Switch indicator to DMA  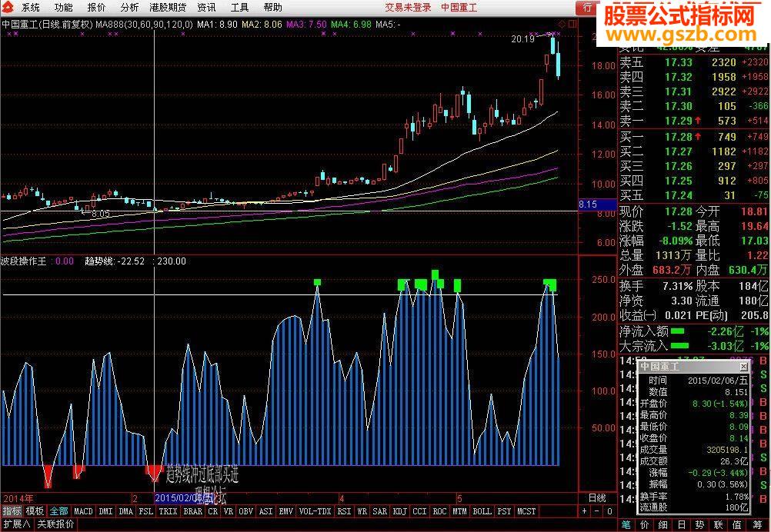tap(126, 511)
